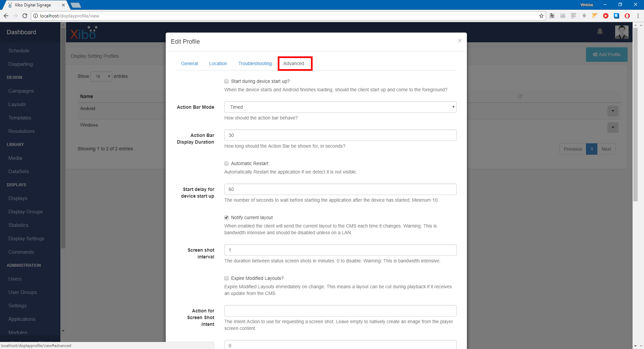Click the Add Profile button

pyautogui.click(x=606, y=54)
